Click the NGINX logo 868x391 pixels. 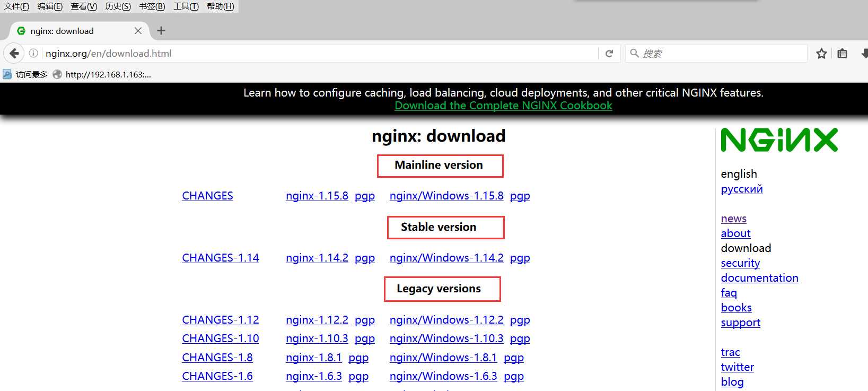pyautogui.click(x=779, y=140)
